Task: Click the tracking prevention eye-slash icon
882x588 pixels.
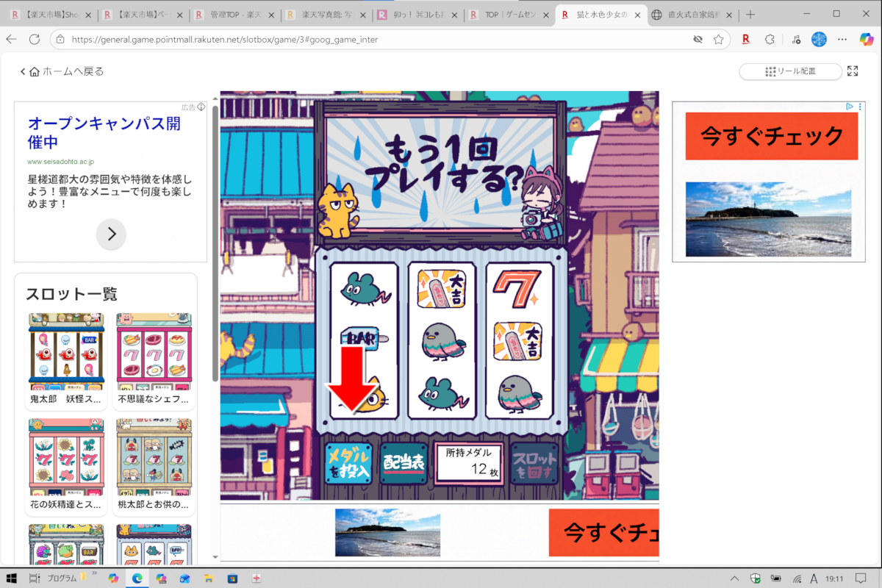Action: coord(697,40)
